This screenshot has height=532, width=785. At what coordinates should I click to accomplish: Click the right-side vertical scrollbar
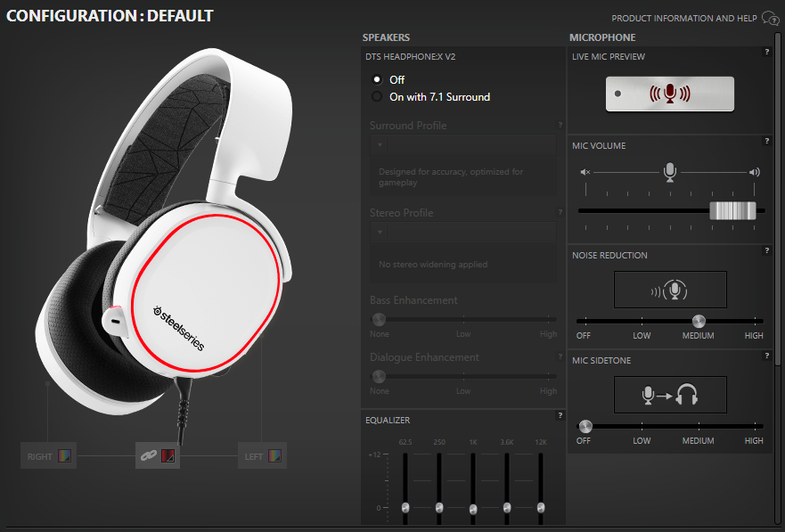(x=778, y=199)
